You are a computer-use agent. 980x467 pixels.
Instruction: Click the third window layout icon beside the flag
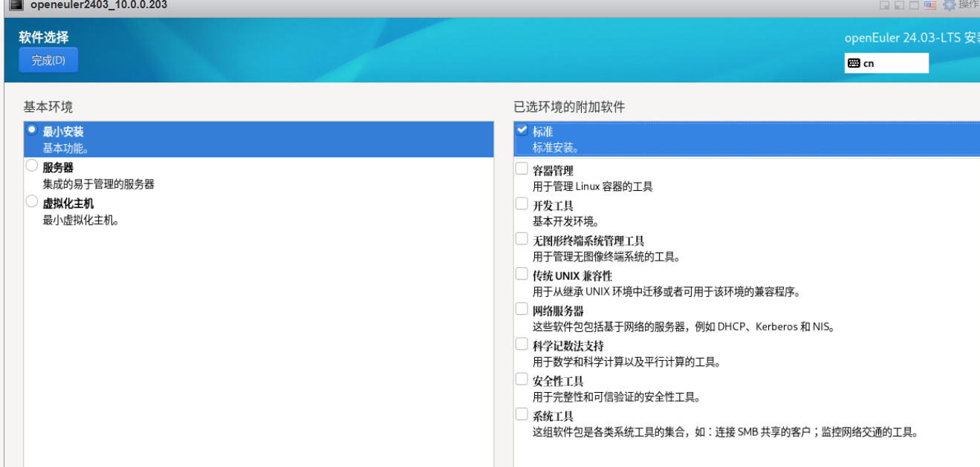(915, 5)
